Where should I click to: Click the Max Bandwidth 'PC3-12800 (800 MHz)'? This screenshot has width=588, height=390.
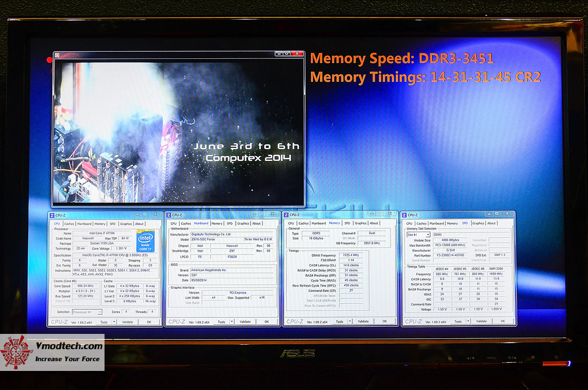450,245
